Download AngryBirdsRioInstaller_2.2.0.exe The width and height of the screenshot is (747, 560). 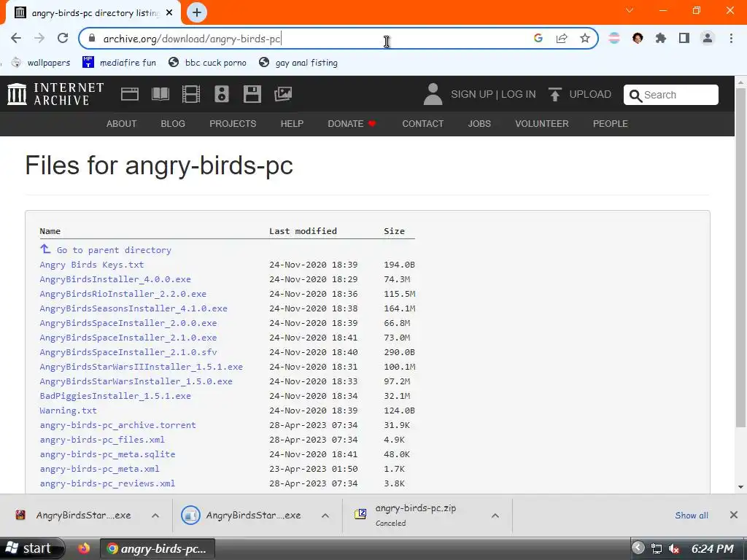123,294
